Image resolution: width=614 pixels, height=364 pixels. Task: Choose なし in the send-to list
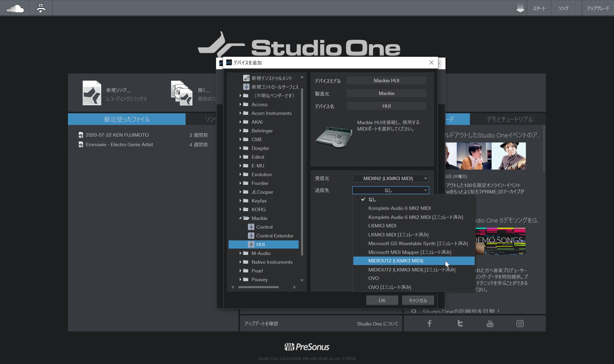tap(414, 199)
